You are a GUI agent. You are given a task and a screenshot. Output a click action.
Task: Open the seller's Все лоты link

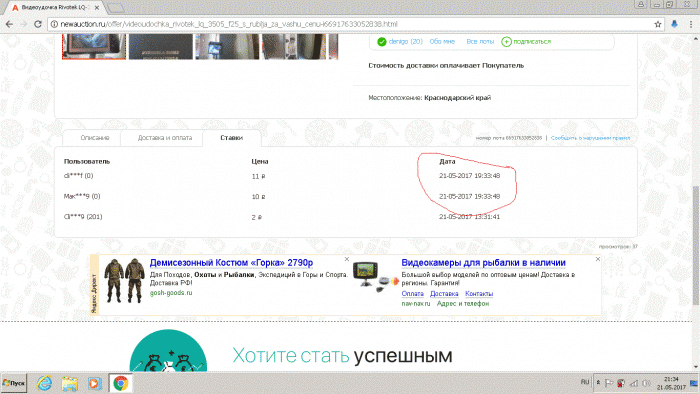pyautogui.click(x=480, y=41)
